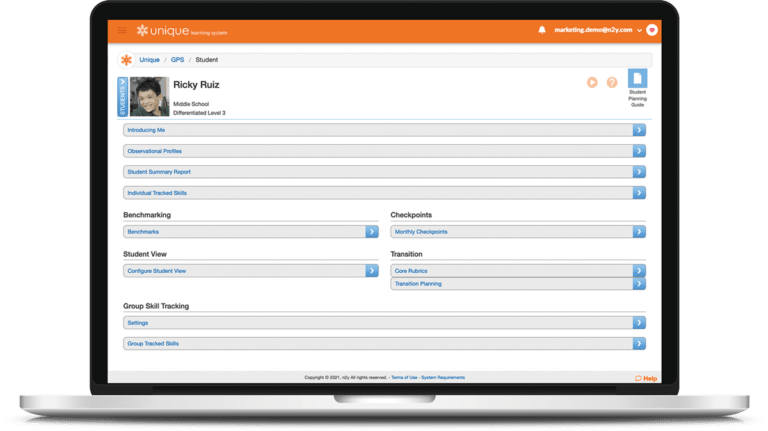Click the orange question mark help icon

612,82
